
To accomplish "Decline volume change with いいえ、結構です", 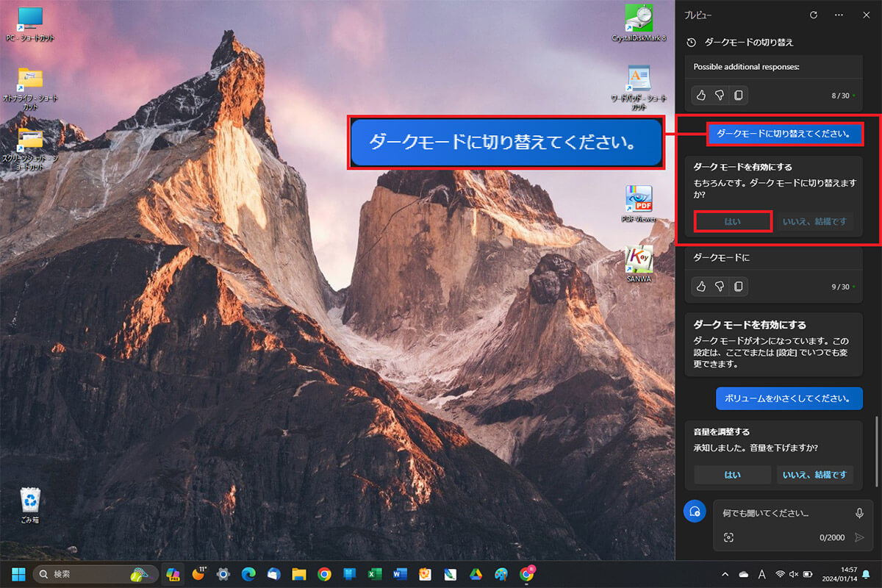I will click(814, 475).
